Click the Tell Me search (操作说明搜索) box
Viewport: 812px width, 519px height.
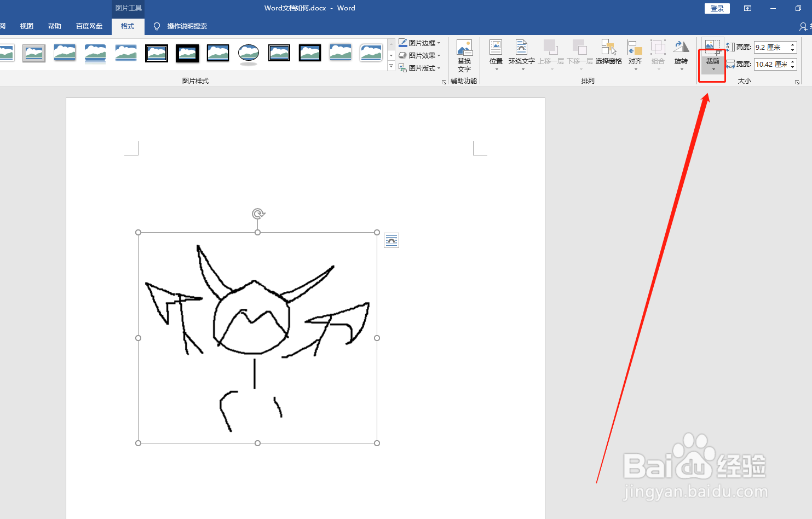tap(187, 26)
